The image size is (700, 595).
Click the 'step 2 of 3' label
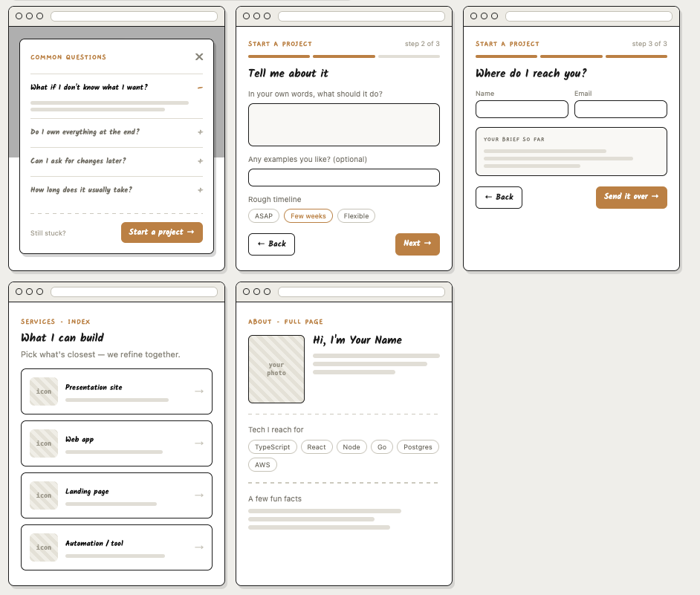tap(422, 44)
